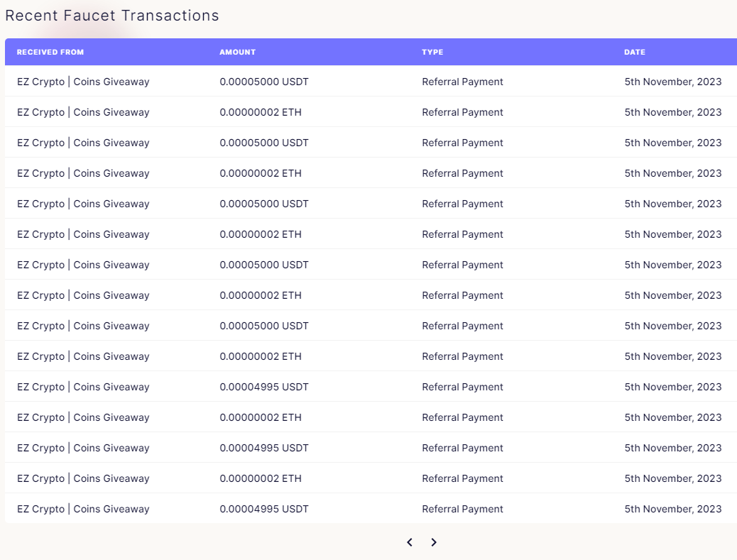Viewport: 737px width, 560px height.
Task: Select the topmost row's 0.00005000 USDT amount
Action: click(264, 82)
